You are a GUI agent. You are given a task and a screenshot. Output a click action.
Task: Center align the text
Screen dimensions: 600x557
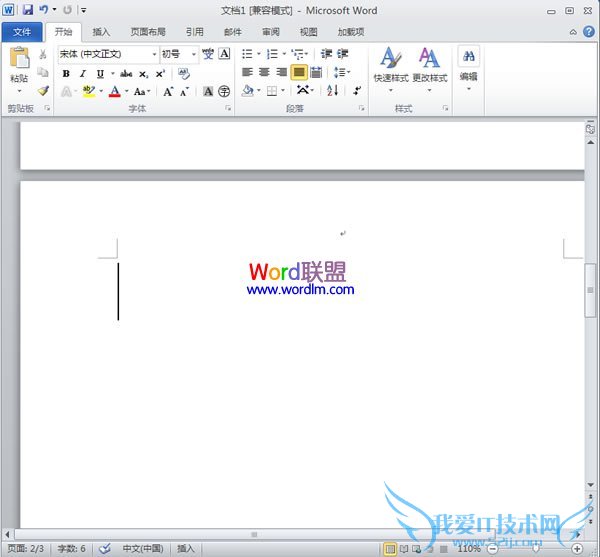tap(264, 72)
